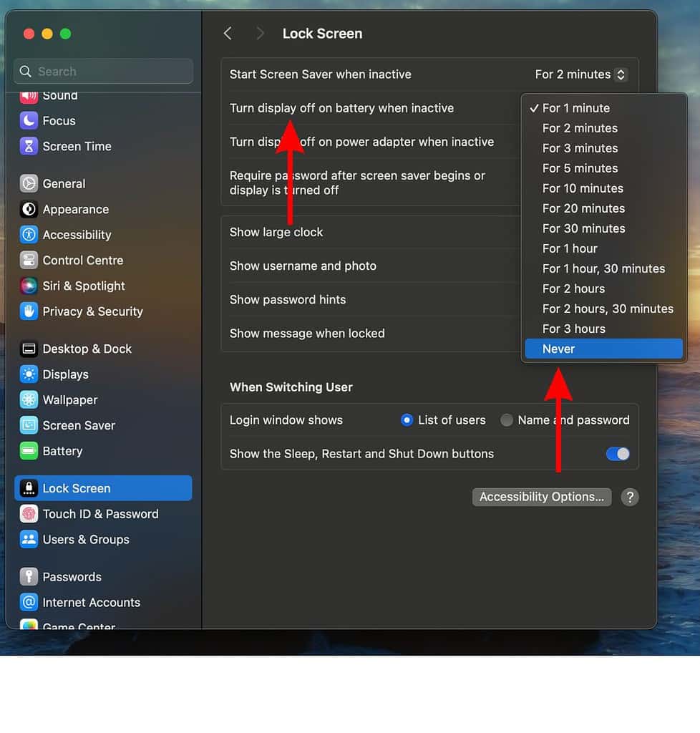The image size is (700, 733).
Task: Choose Name and password login window option
Action: [506, 420]
